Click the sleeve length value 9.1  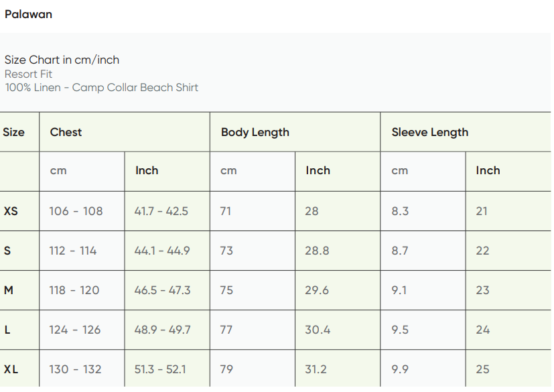click(x=400, y=290)
